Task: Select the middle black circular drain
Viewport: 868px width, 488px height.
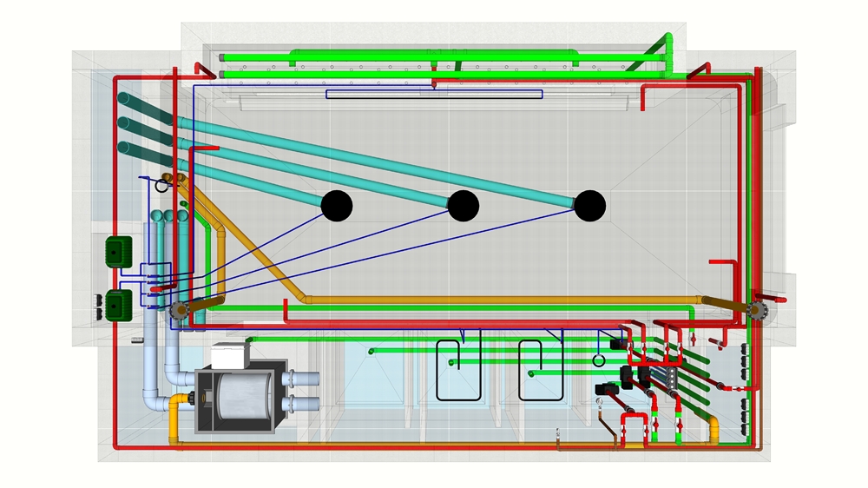Action: tap(463, 206)
